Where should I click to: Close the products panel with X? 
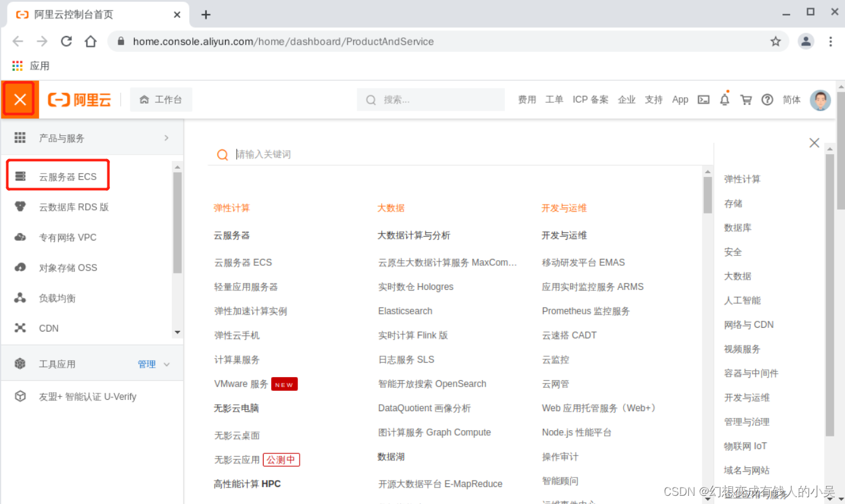(814, 143)
